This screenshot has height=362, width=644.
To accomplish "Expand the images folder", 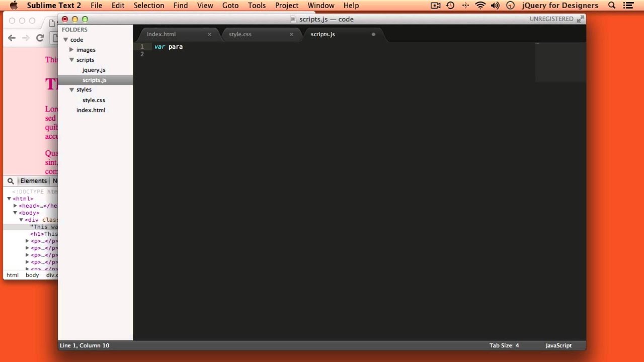I will tap(71, 50).
